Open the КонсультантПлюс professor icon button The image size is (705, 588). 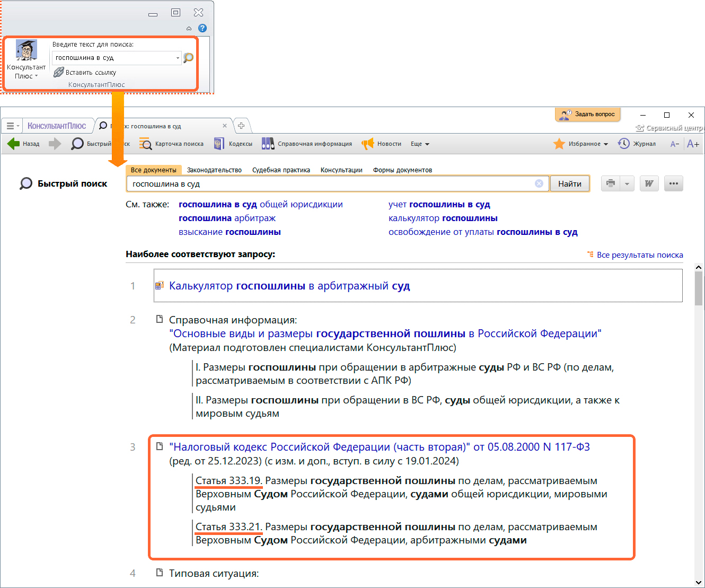26,59
